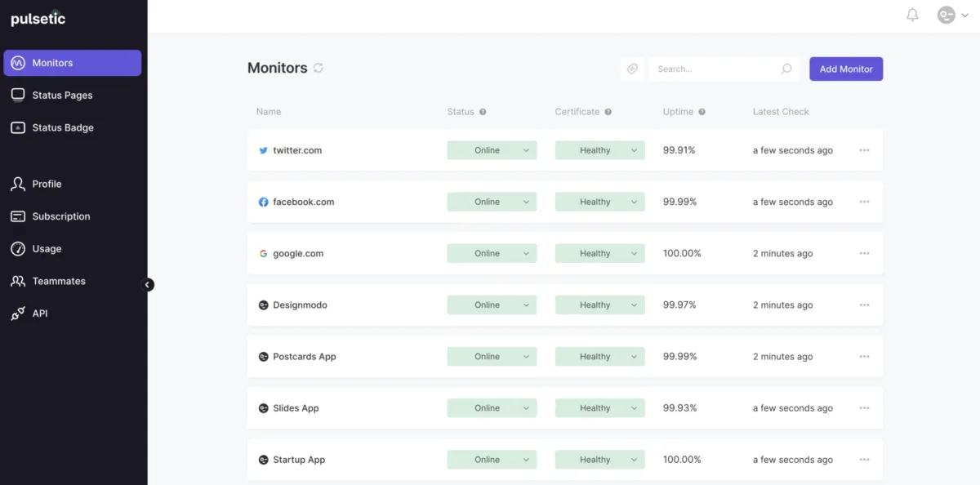980x485 pixels.
Task: Open more options for Designmodo monitor
Action: 864,305
